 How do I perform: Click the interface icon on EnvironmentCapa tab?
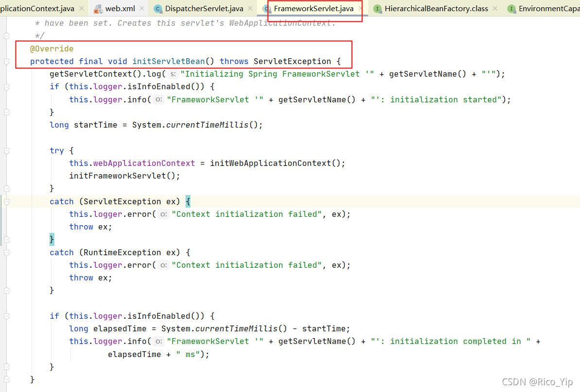[x=512, y=9]
